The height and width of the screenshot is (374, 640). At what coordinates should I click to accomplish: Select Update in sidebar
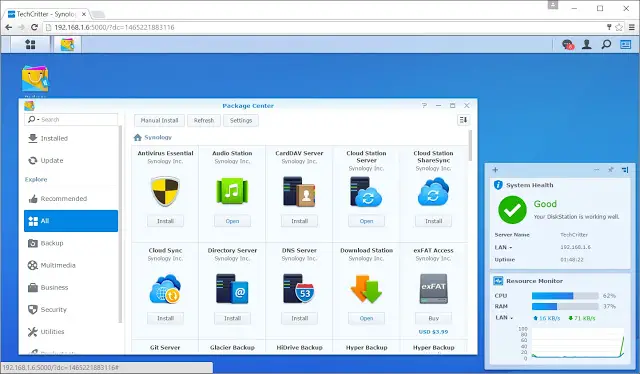(71, 160)
